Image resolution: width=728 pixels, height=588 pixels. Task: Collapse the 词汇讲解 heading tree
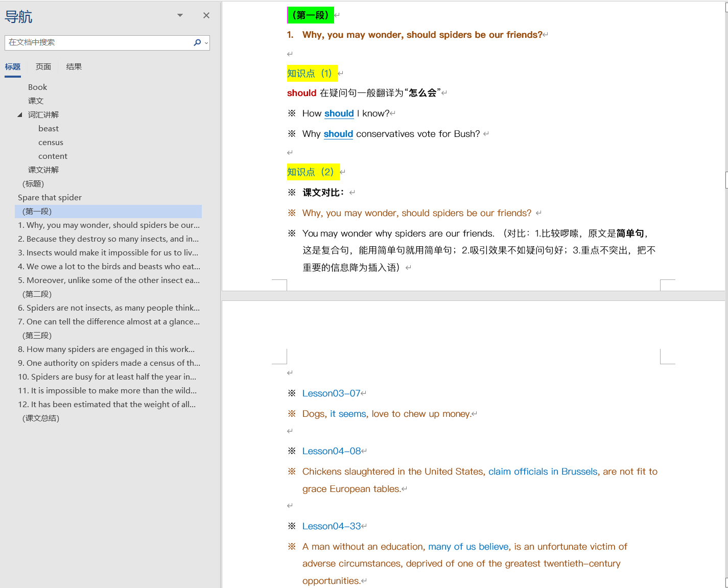tap(20, 115)
